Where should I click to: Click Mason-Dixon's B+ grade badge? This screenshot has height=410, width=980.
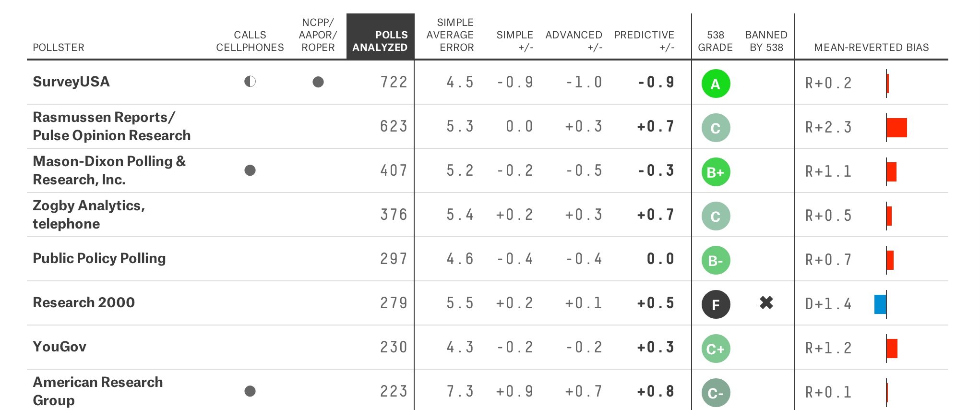click(716, 172)
